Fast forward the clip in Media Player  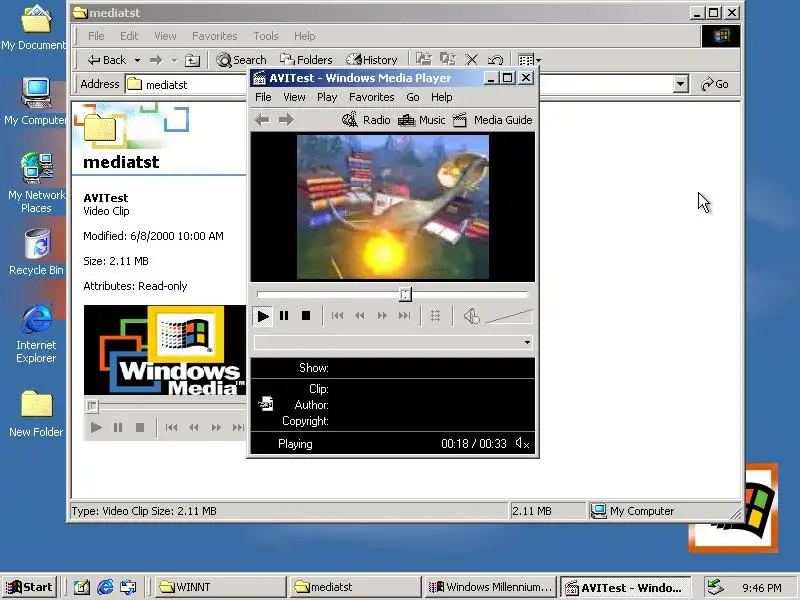click(382, 316)
